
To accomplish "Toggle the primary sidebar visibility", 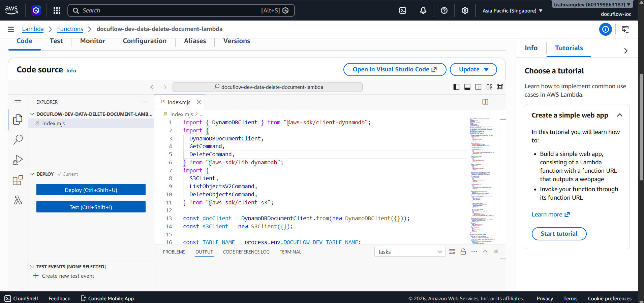I will pyautogui.click(x=456, y=87).
